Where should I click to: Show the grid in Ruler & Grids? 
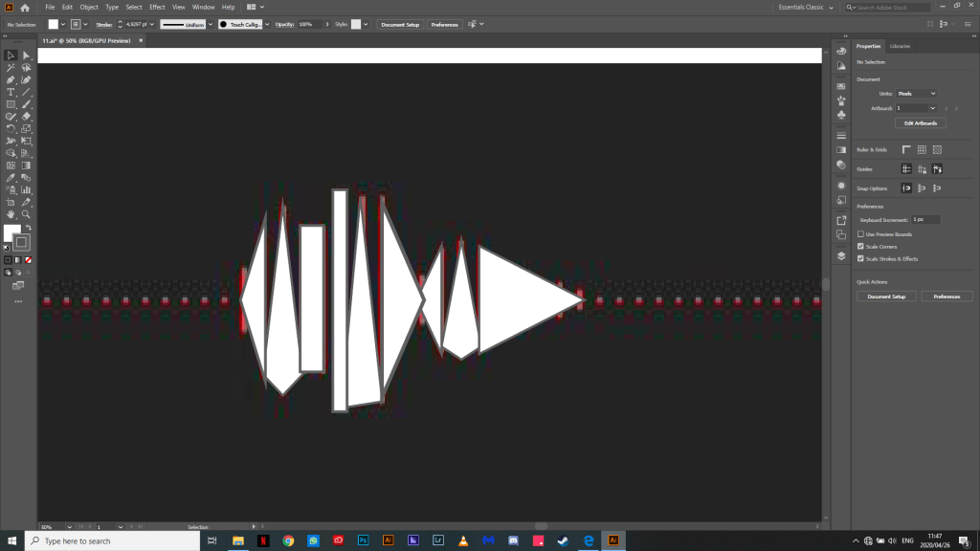(922, 150)
